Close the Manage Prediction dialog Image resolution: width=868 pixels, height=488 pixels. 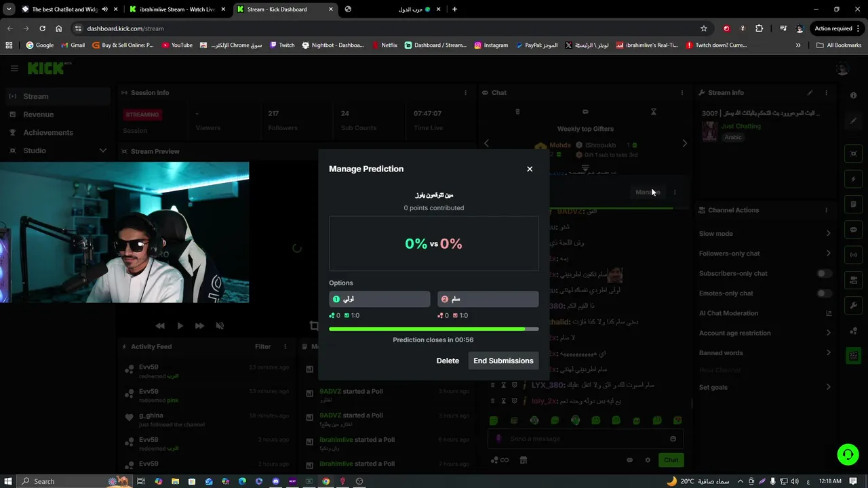(530, 169)
